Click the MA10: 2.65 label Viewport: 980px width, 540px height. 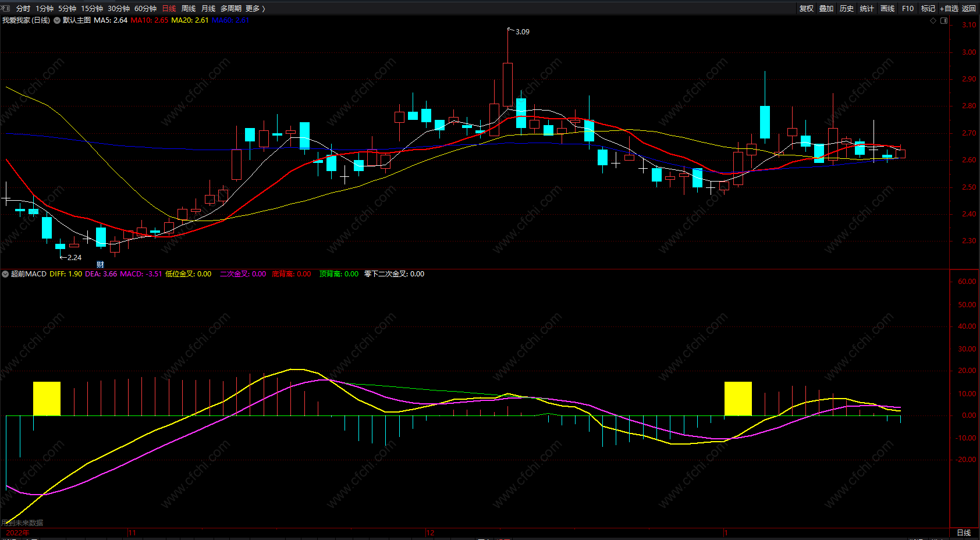click(x=150, y=20)
